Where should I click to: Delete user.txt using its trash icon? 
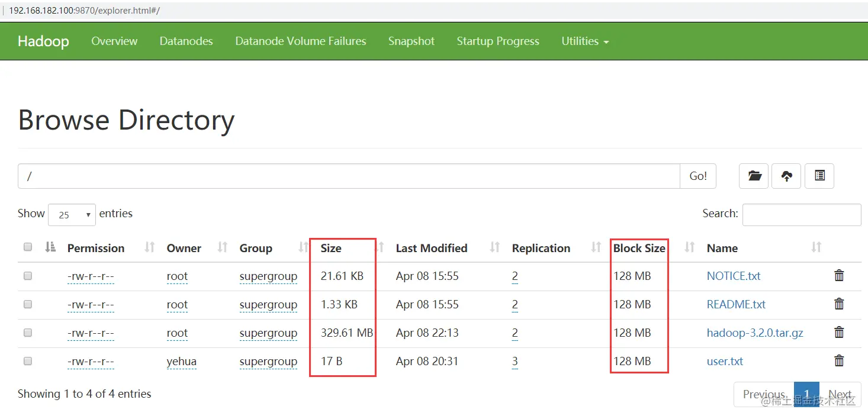click(839, 361)
